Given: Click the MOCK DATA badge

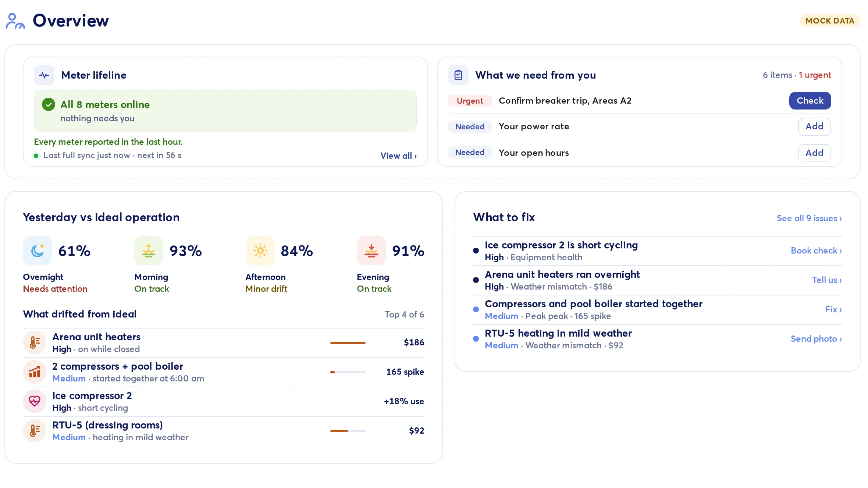Looking at the screenshot, I should pyautogui.click(x=830, y=21).
